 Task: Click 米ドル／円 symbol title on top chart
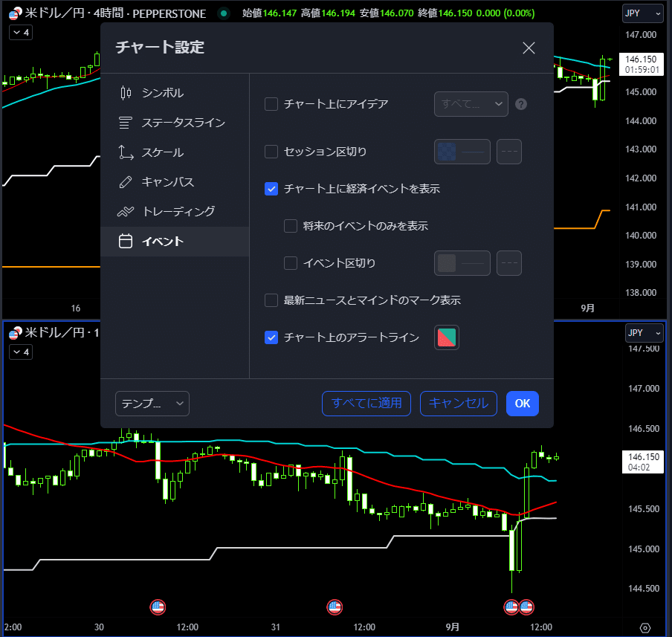pyautogui.click(x=54, y=13)
